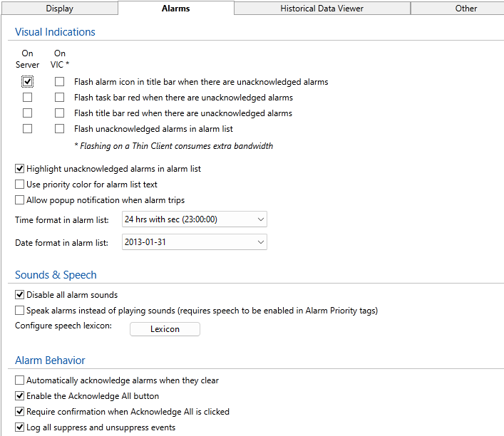Check Allow popup notification when alarm trips
The height and width of the screenshot is (436, 504).
[20, 200]
